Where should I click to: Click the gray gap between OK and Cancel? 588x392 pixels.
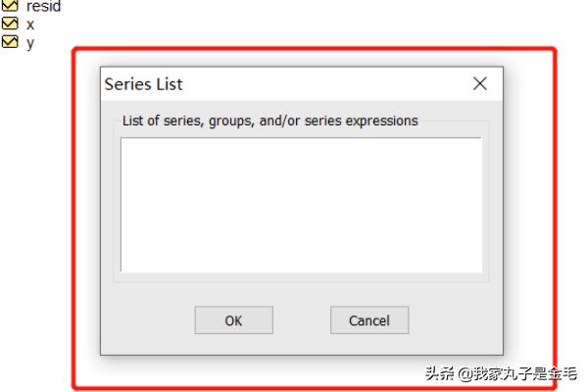(302, 320)
